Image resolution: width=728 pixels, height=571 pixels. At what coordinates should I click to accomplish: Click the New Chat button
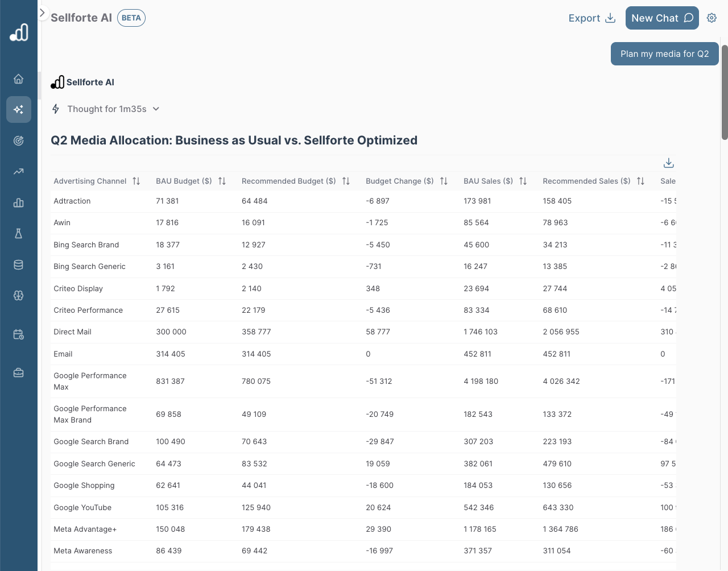tap(662, 18)
